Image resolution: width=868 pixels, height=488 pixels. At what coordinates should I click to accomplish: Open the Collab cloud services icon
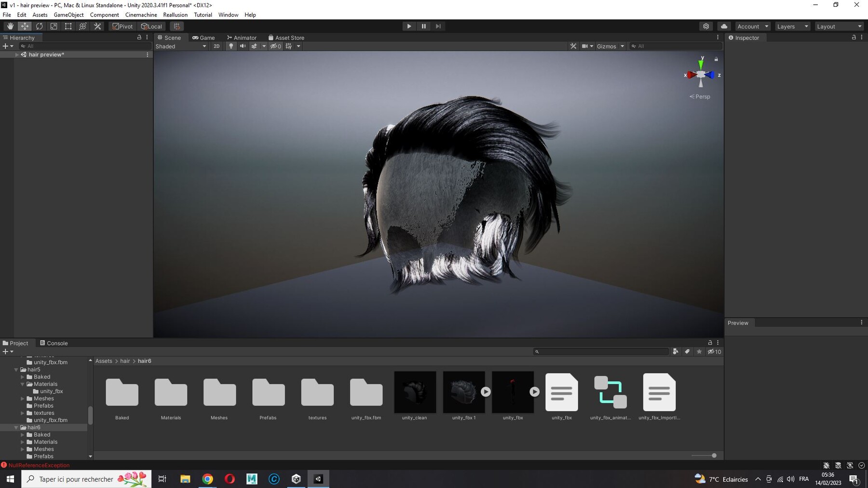pos(724,26)
